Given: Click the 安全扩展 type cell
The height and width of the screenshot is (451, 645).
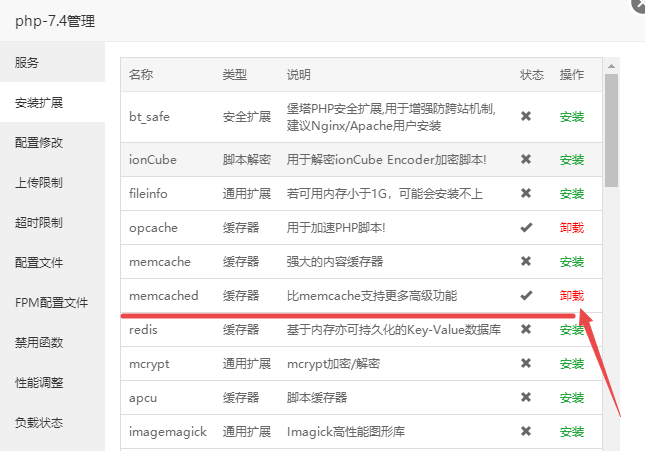Looking at the screenshot, I should (247, 117).
